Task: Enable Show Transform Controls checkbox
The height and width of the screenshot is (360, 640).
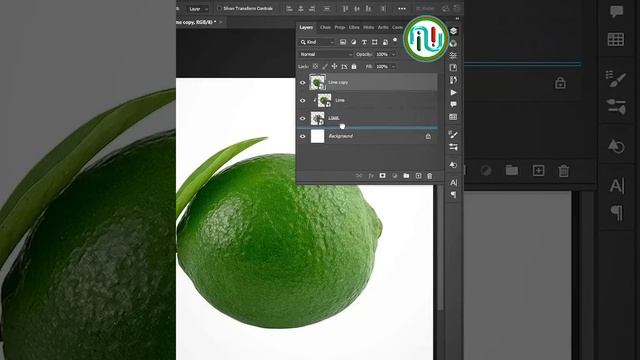Action: pos(220,8)
